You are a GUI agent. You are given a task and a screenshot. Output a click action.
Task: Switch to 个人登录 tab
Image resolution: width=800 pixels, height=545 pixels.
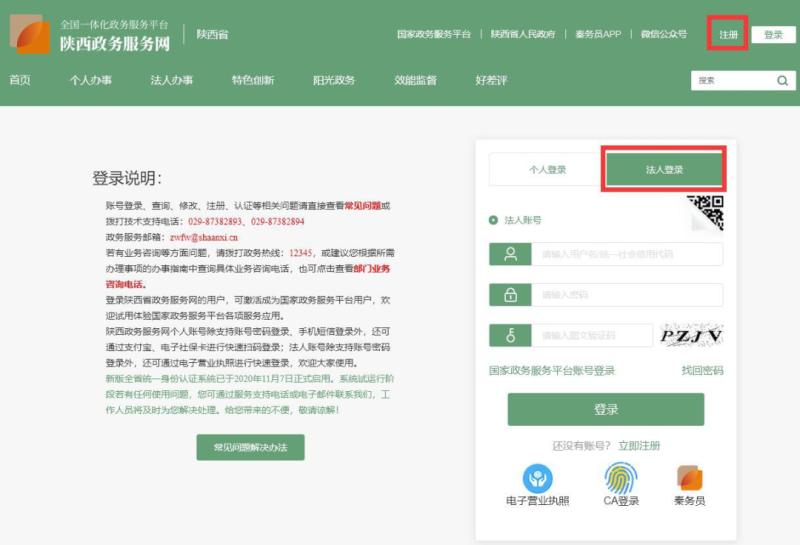pyautogui.click(x=547, y=170)
